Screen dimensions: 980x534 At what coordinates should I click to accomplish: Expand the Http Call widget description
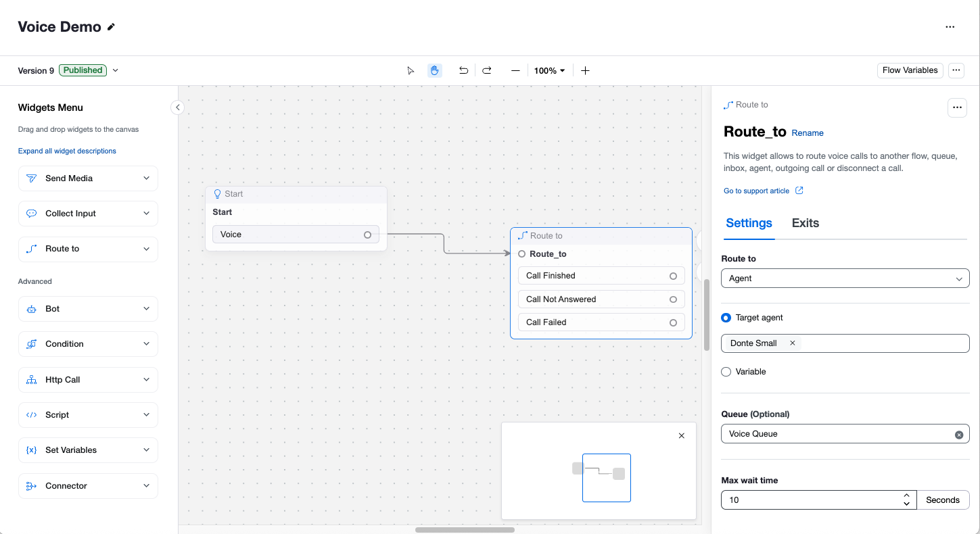click(x=147, y=380)
